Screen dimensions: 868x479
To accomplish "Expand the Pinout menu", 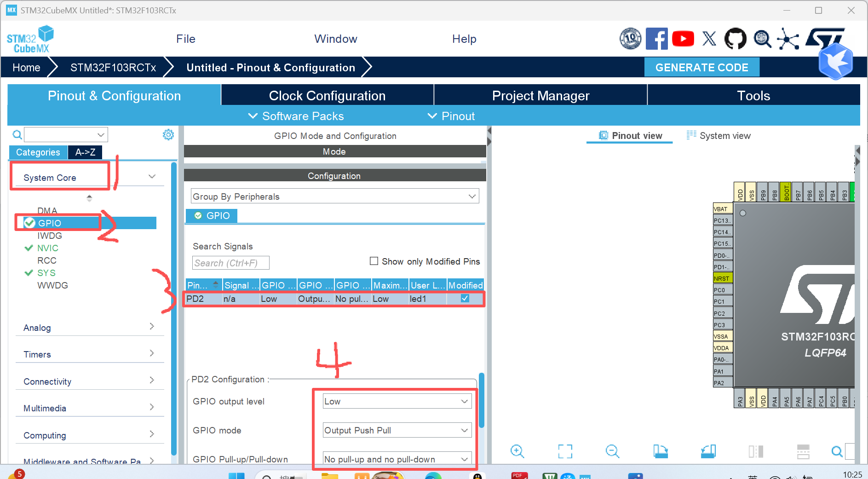I will tap(451, 116).
